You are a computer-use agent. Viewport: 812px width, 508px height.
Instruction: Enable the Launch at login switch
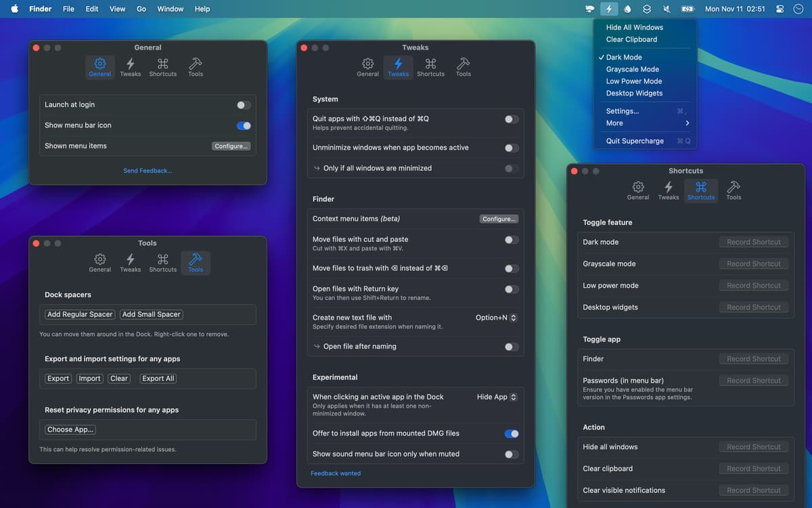click(244, 105)
